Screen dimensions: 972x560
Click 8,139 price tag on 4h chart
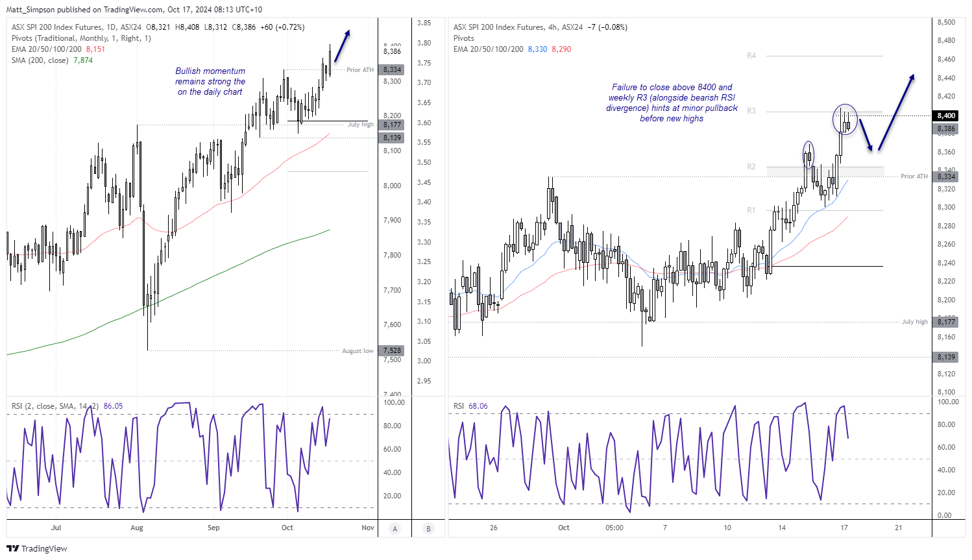[946, 357]
